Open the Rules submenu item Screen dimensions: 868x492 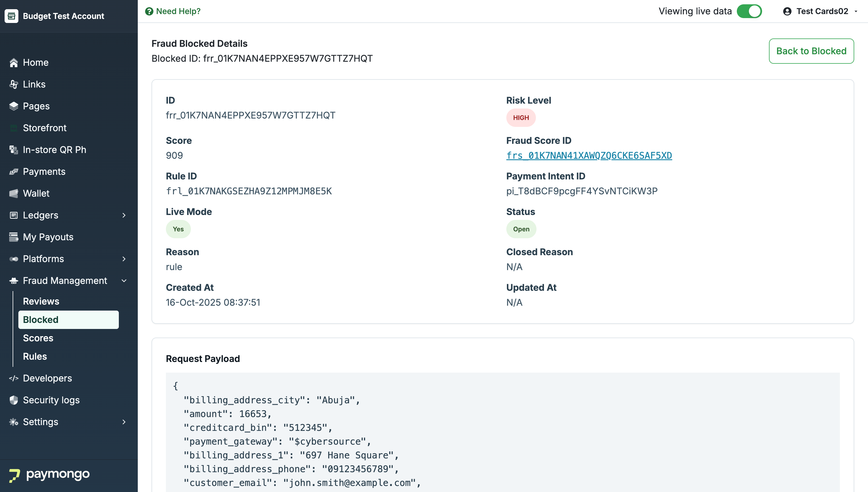point(35,357)
